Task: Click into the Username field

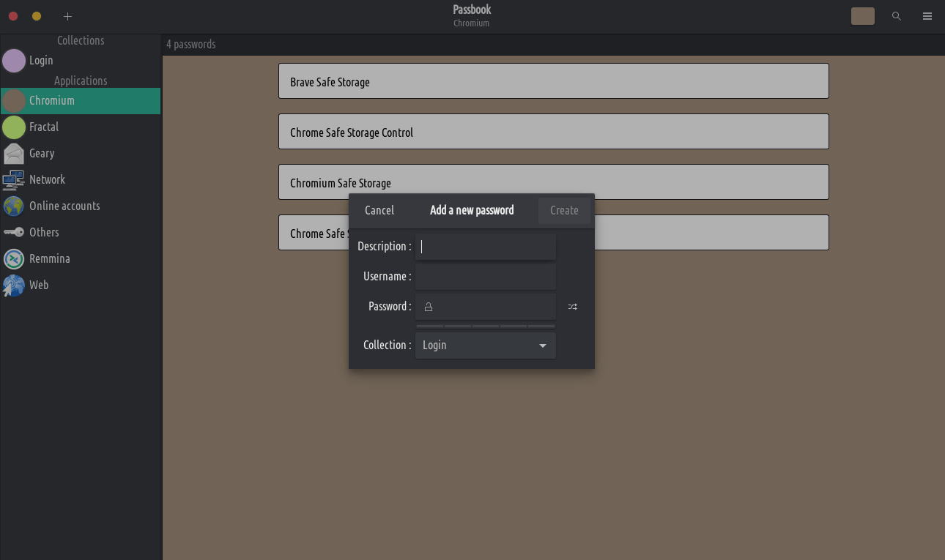Action: pos(485,277)
